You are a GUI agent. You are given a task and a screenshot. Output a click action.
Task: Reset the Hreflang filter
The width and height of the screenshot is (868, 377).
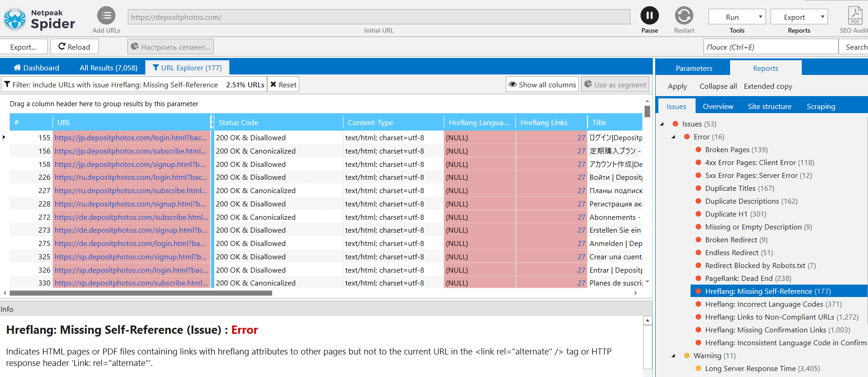click(283, 85)
